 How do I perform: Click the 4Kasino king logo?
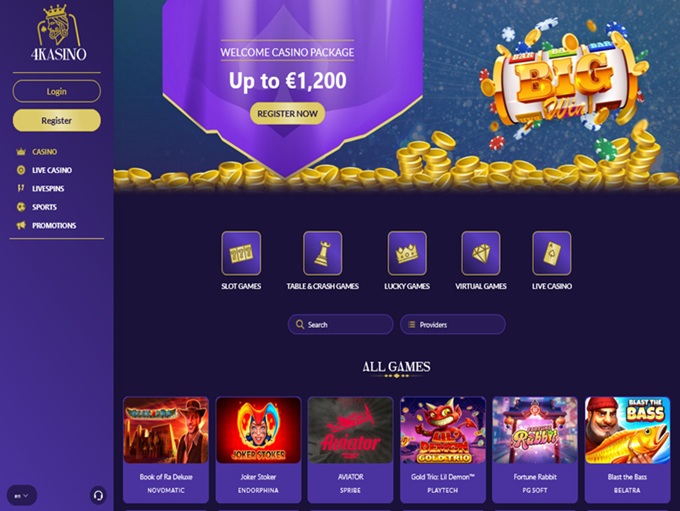pos(58,33)
